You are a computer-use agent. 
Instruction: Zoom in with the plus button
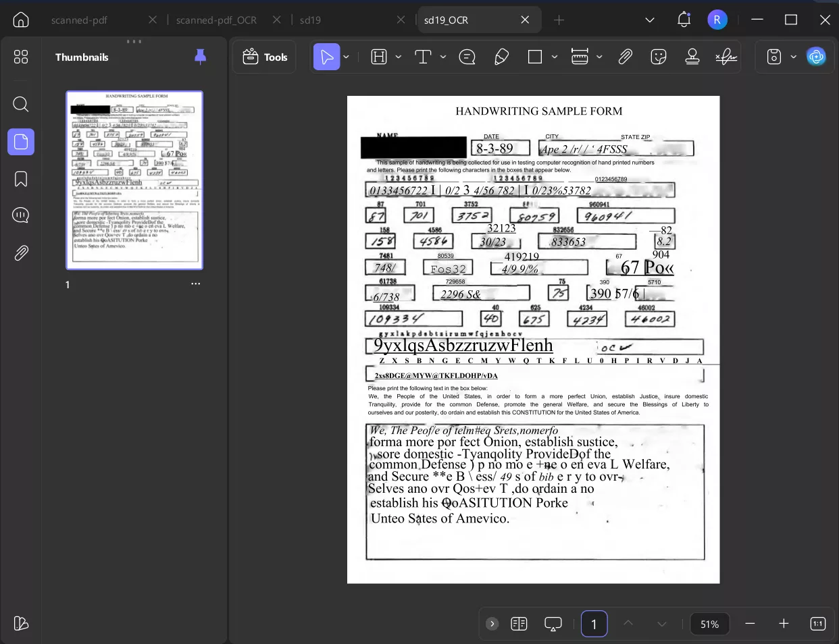point(783,624)
